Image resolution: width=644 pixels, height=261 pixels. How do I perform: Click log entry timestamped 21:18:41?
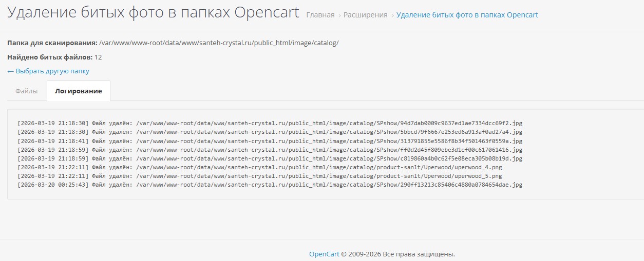270,141
